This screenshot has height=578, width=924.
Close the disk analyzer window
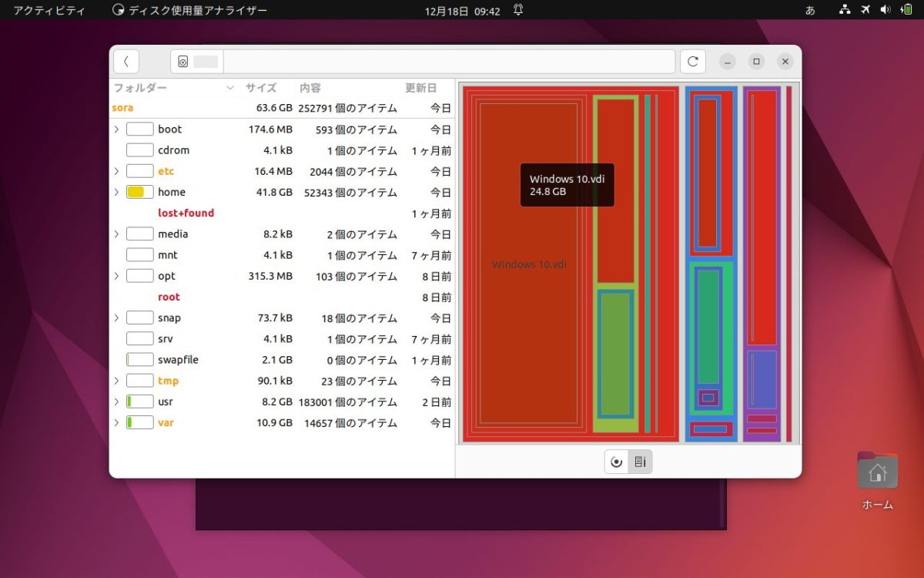tap(785, 62)
